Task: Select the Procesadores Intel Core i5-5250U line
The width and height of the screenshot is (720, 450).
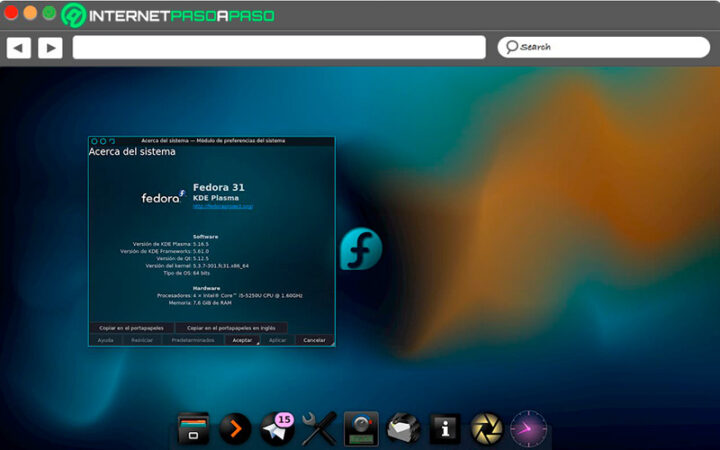Action: (230, 296)
